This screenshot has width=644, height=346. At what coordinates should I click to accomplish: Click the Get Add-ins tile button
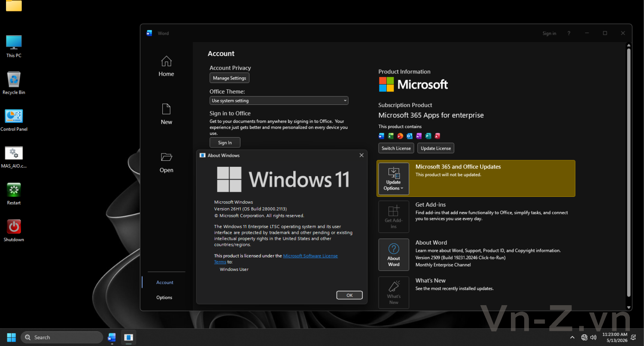click(394, 217)
